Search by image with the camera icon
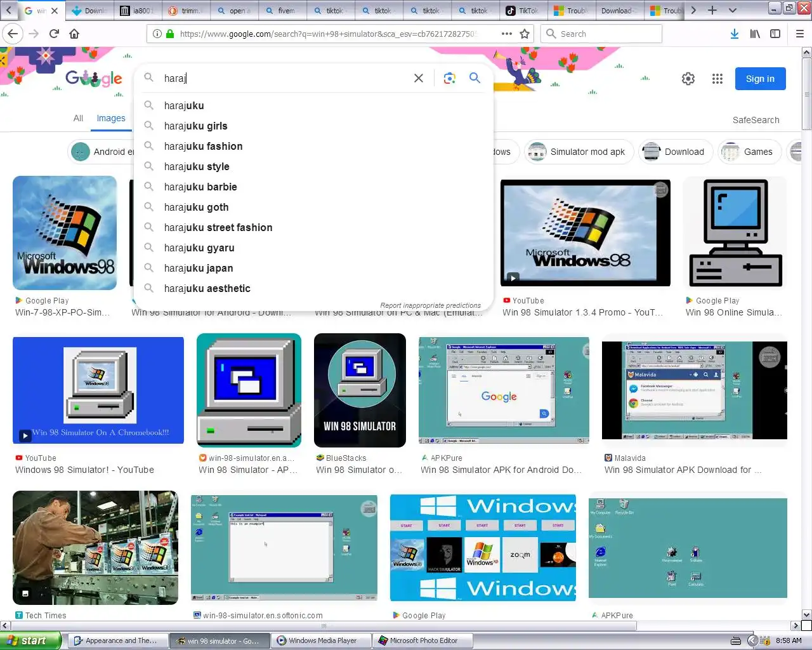The image size is (812, 650). (x=450, y=78)
